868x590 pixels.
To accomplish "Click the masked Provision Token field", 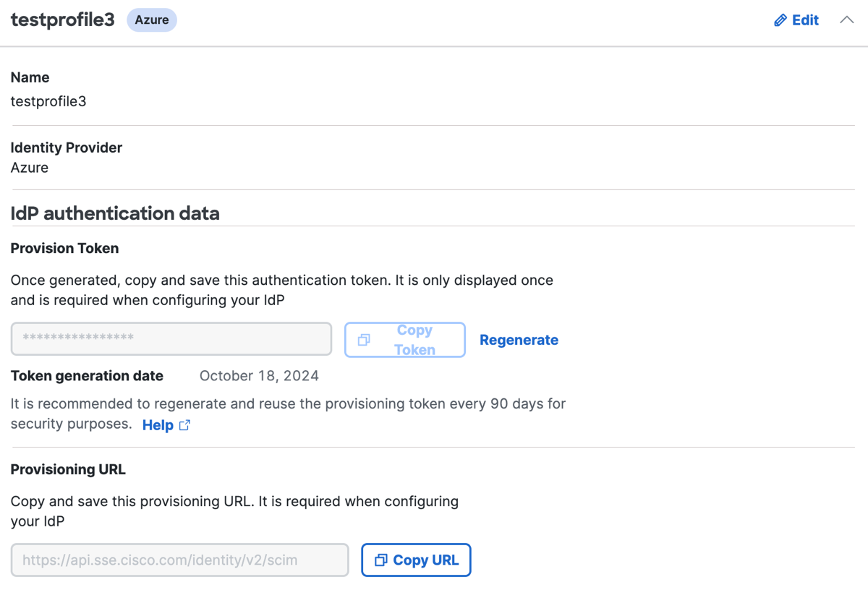I will [x=171, y=339].
